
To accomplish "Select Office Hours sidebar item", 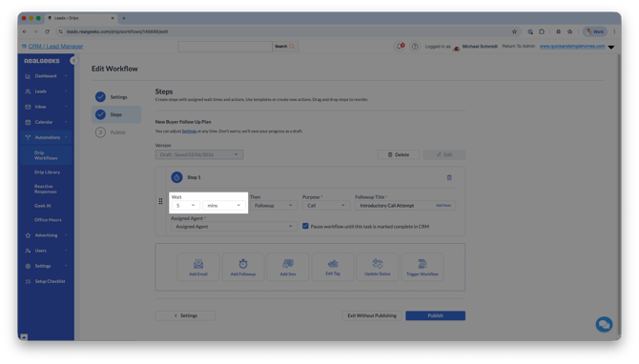I will pos(48,220).
